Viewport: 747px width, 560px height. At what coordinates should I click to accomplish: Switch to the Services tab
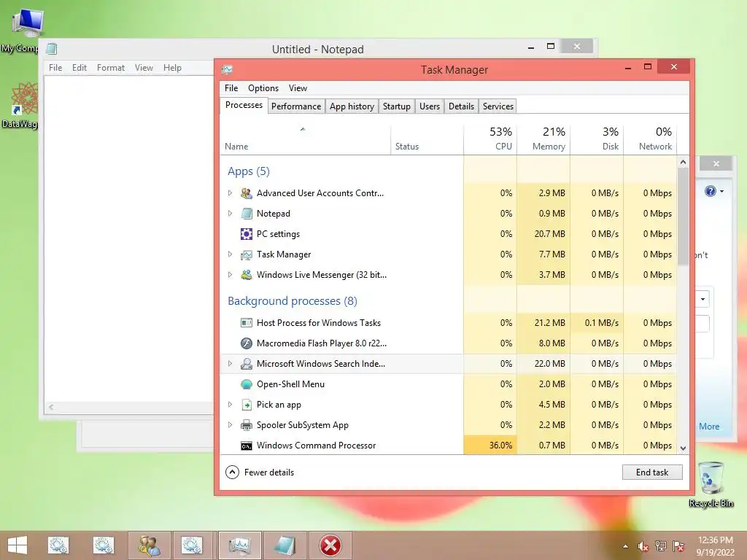point(498,106)
